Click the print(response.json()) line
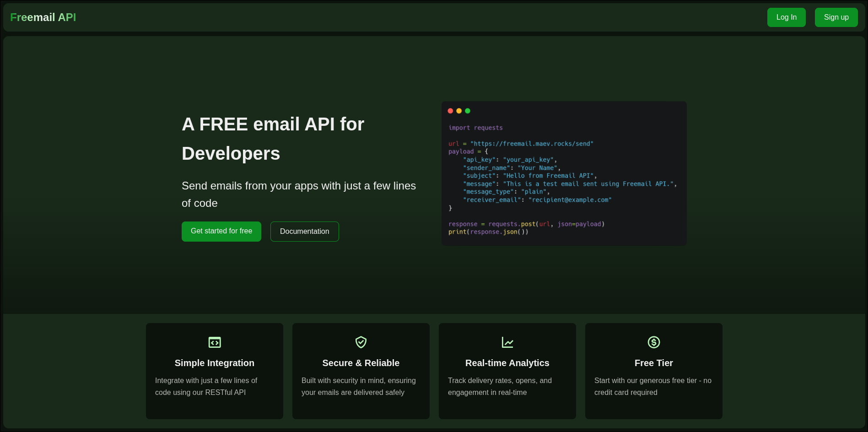This screenshot has width=868, height=432. tap(488, 232)
